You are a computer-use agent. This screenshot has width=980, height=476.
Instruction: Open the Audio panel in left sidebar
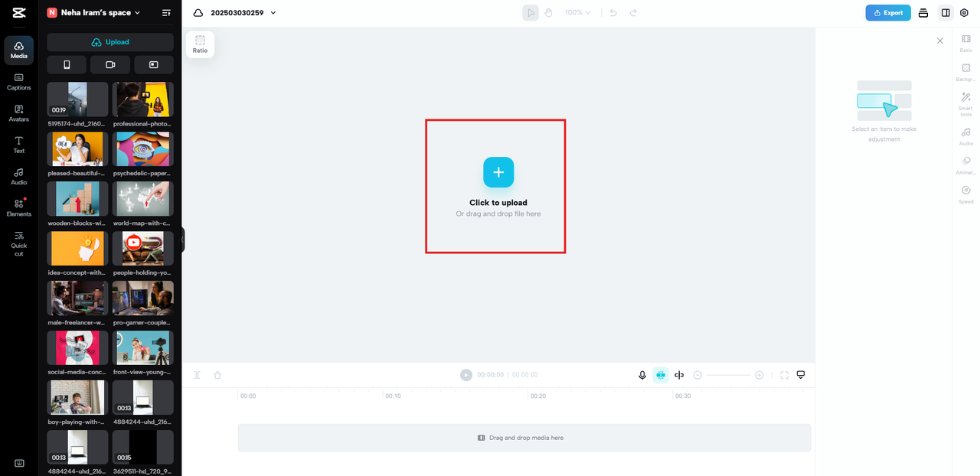[19, 177]
